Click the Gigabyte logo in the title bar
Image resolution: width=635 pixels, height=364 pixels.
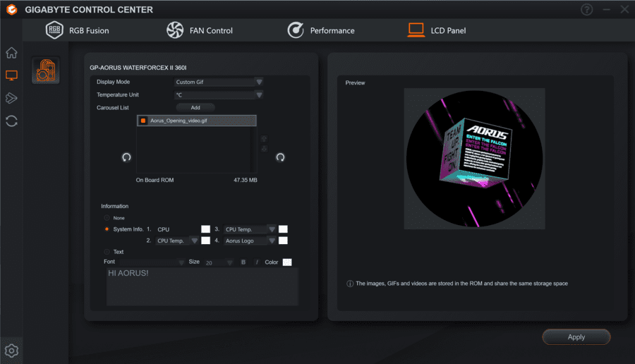coord(12,9)
